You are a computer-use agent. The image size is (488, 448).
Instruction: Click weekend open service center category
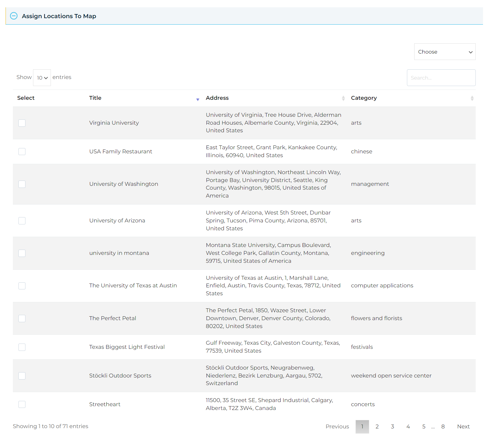391,376
